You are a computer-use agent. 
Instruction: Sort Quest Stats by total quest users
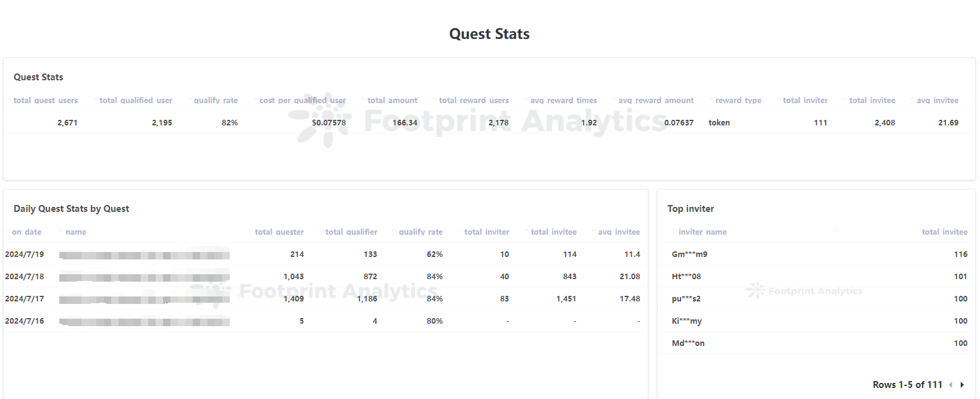[46, 100]
